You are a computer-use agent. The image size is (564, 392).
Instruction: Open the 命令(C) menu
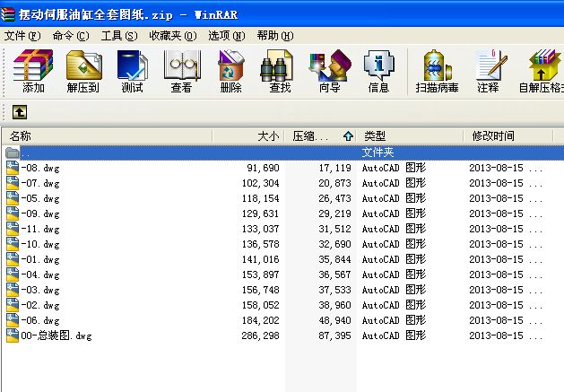[71, 36]
